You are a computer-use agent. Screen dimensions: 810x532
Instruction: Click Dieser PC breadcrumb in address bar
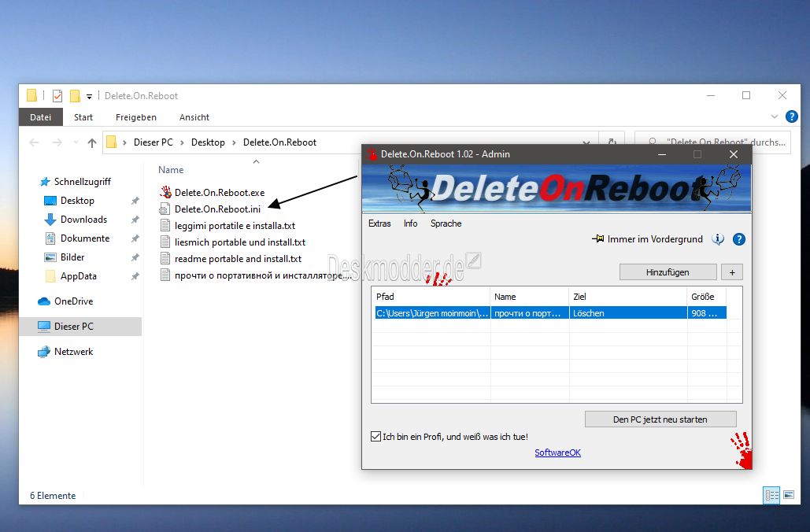[x=153, y=142]
